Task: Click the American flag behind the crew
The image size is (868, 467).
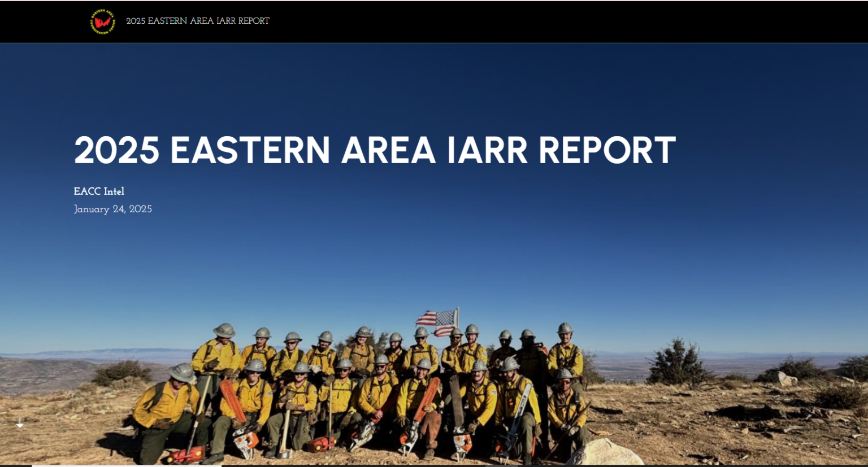Action: click(x=437, y=322)
